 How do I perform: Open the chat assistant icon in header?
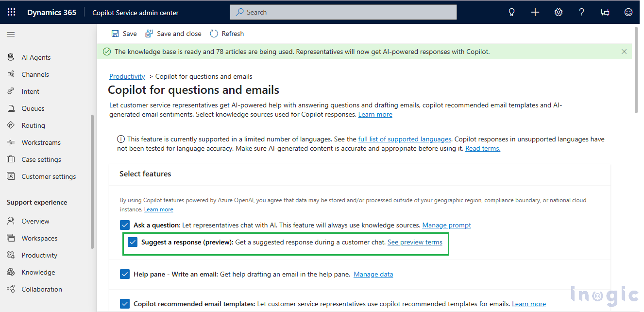pos(605,12)
